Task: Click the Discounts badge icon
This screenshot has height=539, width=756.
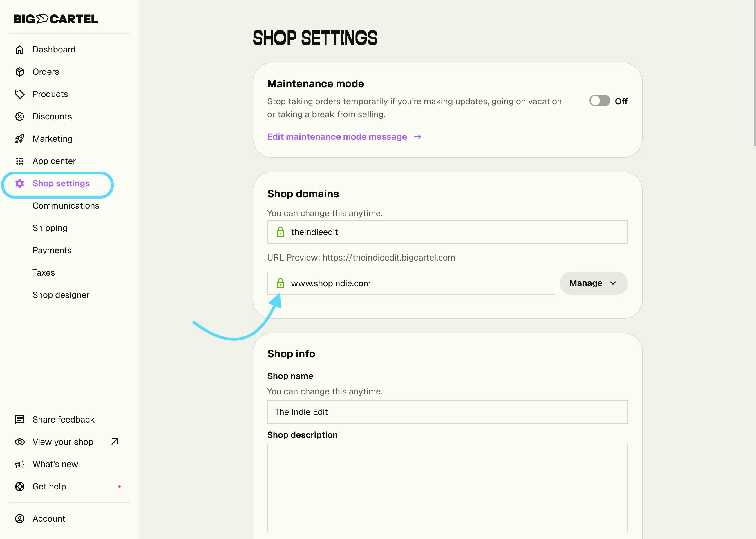Action: coord(20,116)
